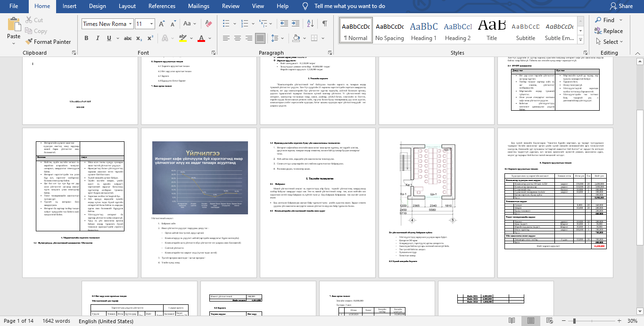Open the Change Case Aa dropdown
Image resolution: width=644 pixels, height=326 pixels.
point(189,24)
